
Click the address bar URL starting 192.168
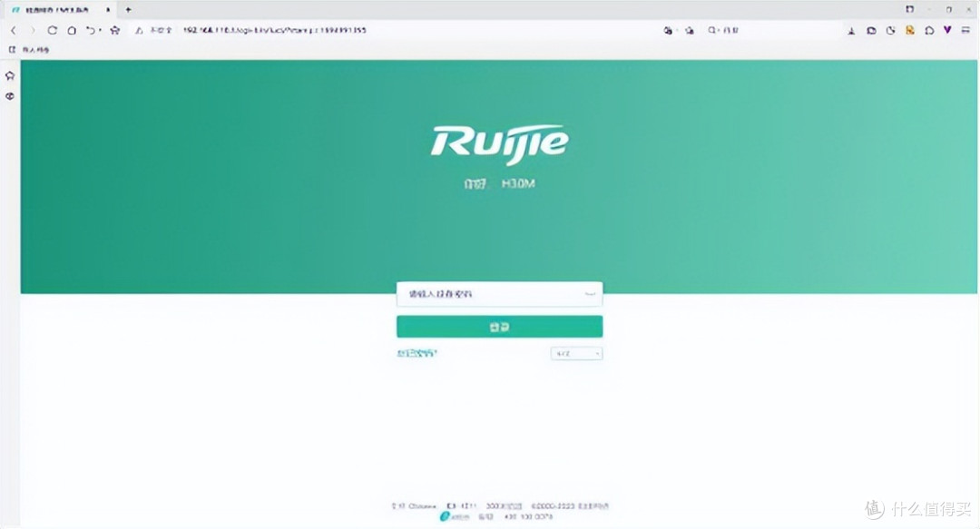coord(275,30)
